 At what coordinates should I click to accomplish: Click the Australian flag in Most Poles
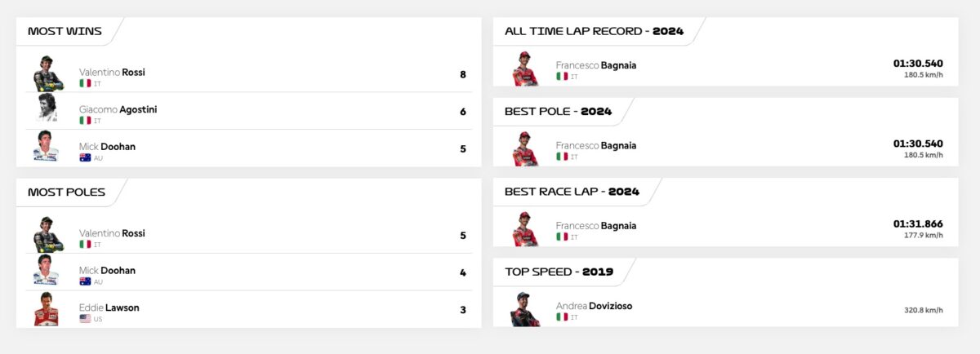point(85,281)
